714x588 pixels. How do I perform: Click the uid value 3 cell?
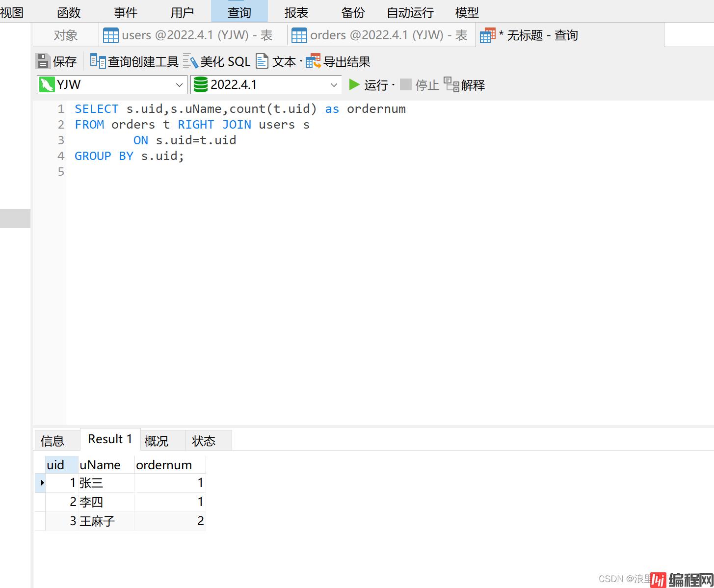click(61, 521)
